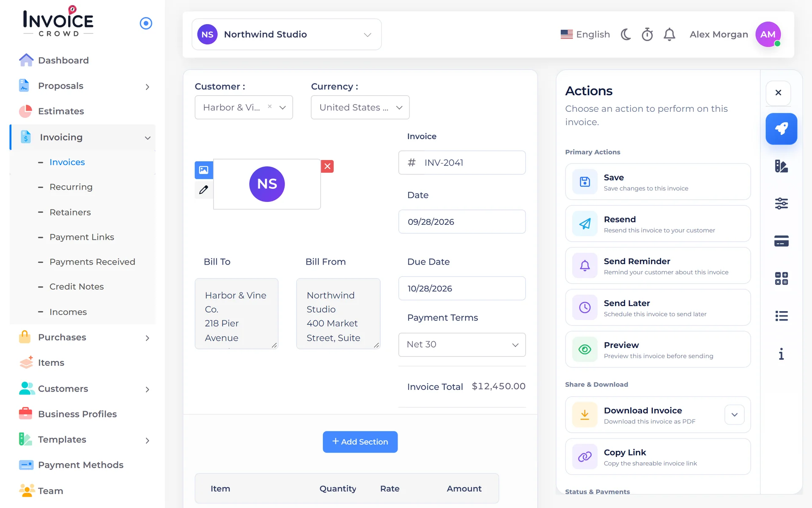Open notifications bell icon

[x=669, y=34]
